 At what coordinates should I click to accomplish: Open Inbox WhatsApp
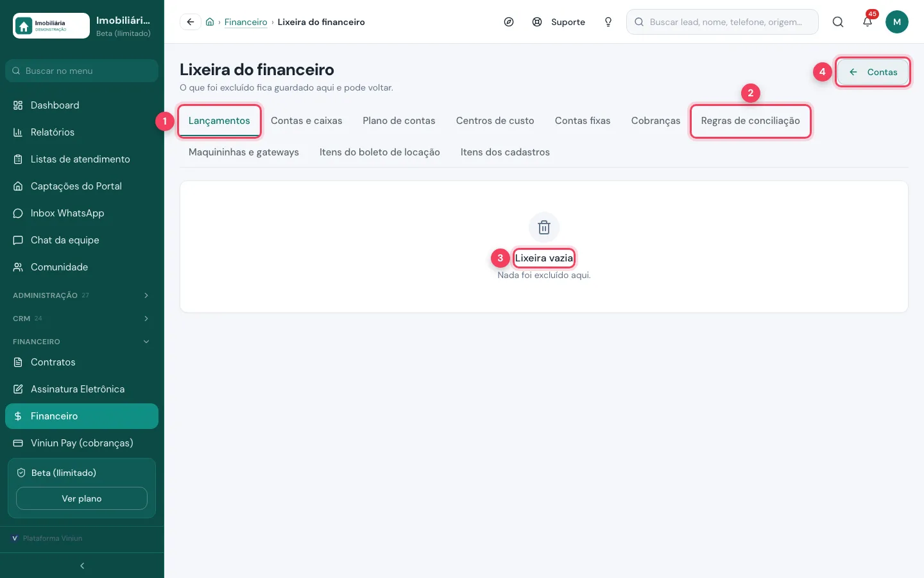(81, 213)
